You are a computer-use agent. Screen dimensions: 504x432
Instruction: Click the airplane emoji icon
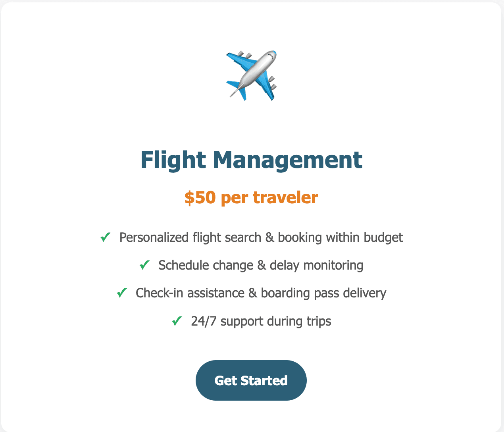(251, 75)
